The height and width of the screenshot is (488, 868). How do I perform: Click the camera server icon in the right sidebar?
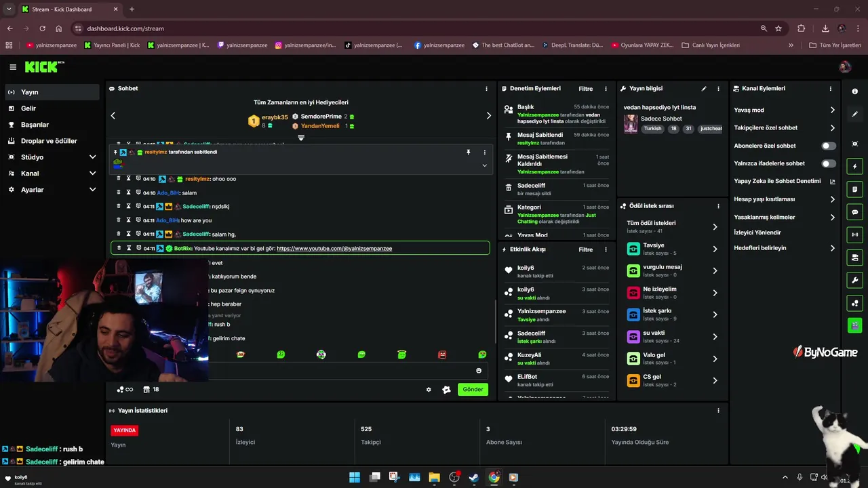click(x=854, y=258)
